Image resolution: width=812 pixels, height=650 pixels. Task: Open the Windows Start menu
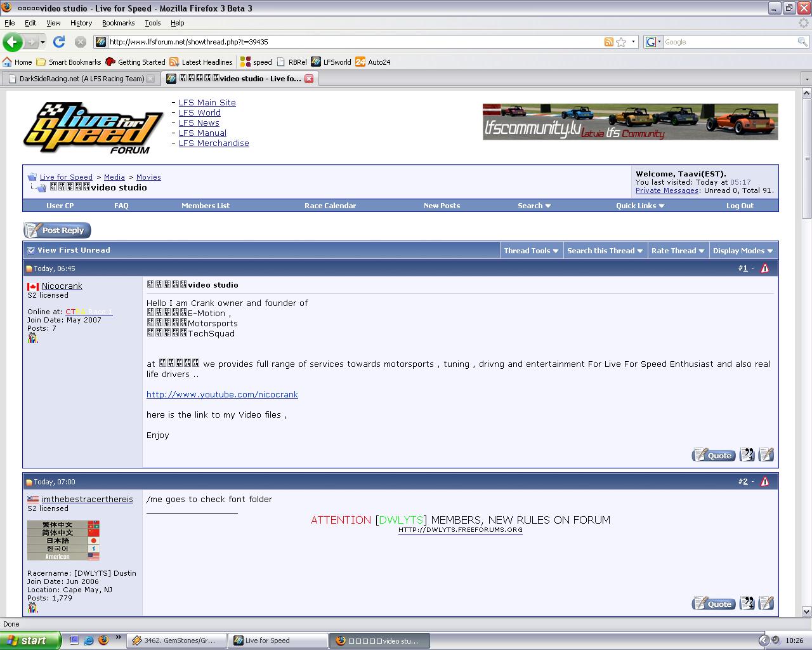[30, 640]
